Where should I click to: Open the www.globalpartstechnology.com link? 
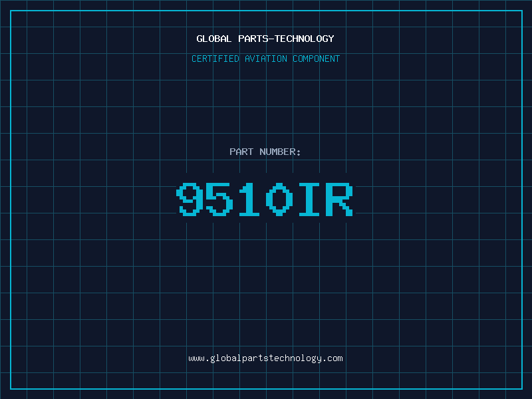point(265,358)
